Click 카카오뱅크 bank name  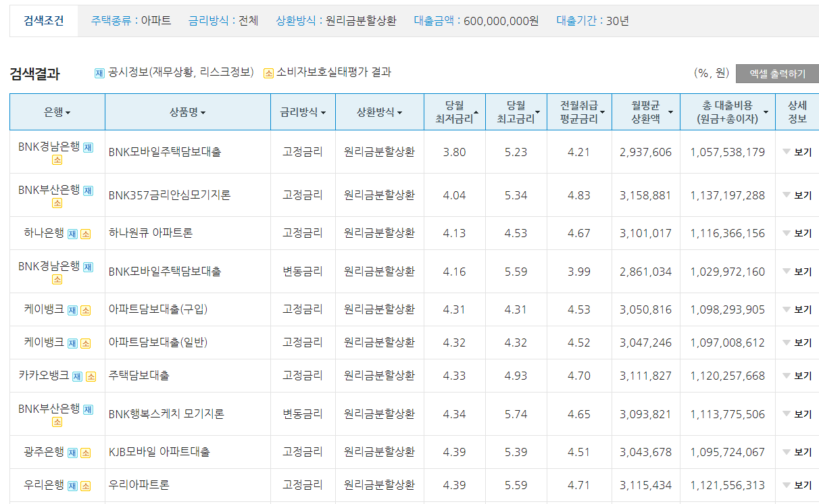point(44,376)
